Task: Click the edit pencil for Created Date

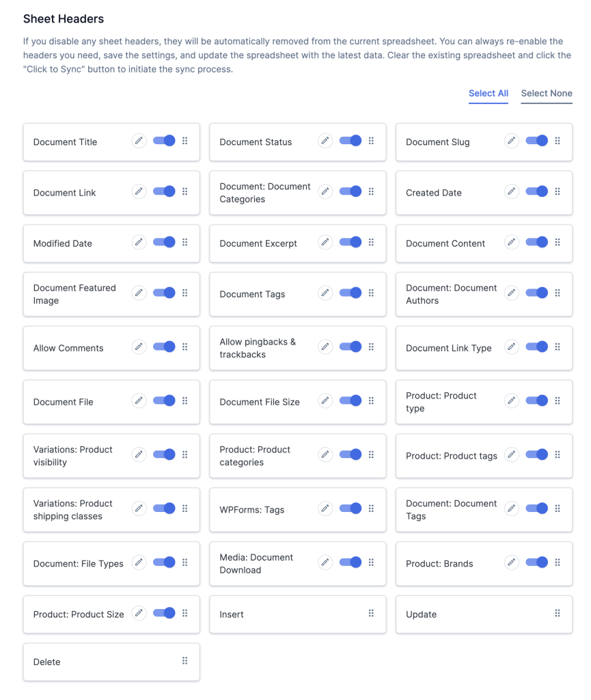Action: pos(512,191)
